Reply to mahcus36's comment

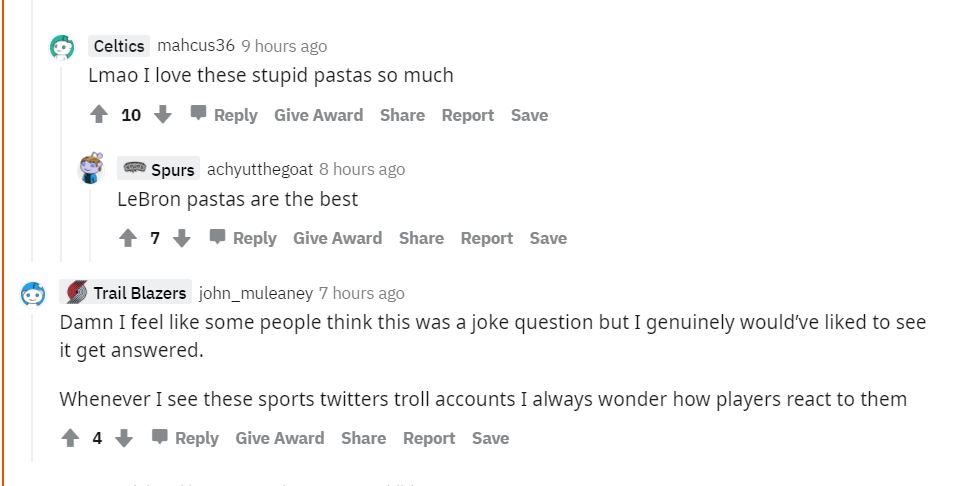pos(225,115)
